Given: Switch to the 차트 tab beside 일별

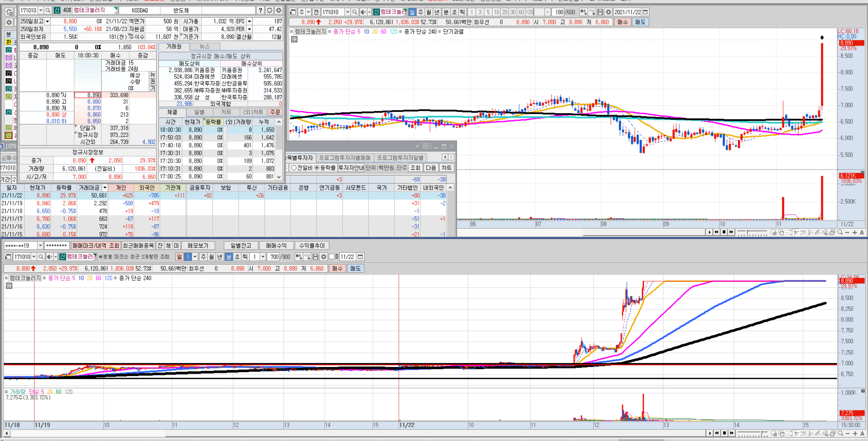Looking at the screenshot, I should tap(226, 112).
